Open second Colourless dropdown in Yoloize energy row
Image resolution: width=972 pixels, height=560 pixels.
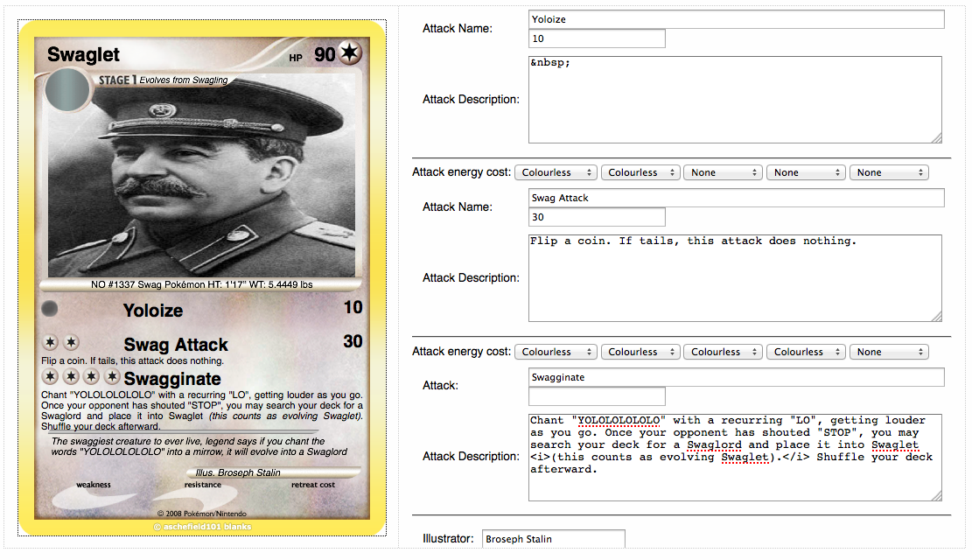640,172
